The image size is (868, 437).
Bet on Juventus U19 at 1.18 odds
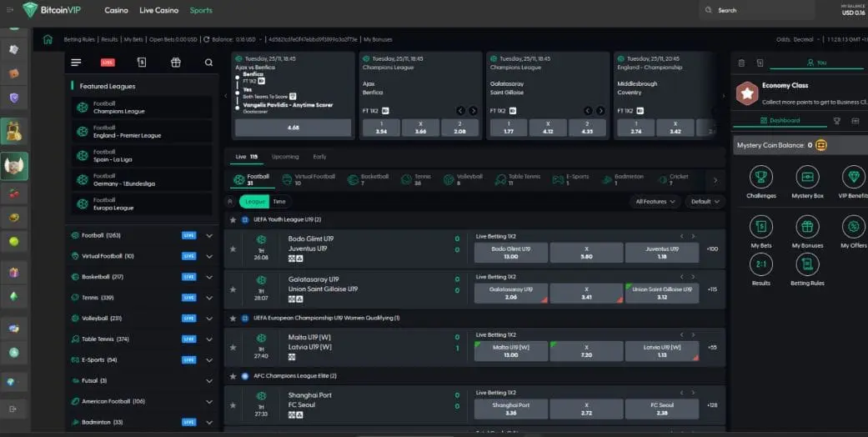tap(663, 253)
